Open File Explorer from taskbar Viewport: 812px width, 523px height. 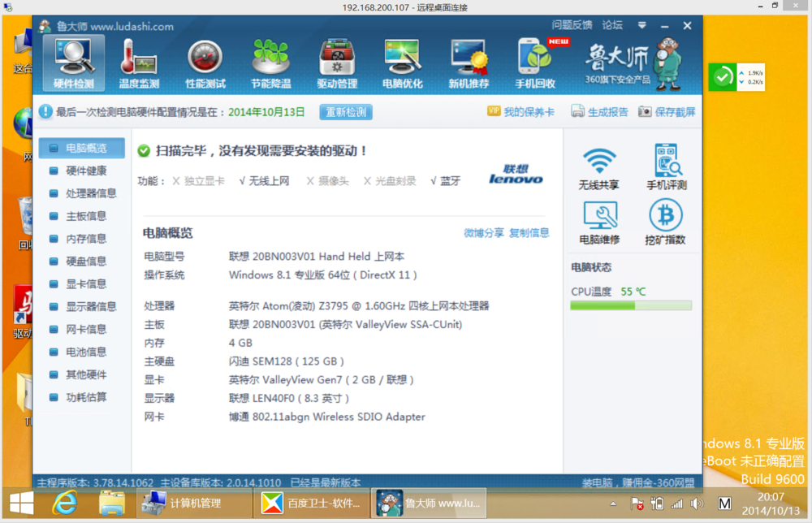tap(111, 503)
